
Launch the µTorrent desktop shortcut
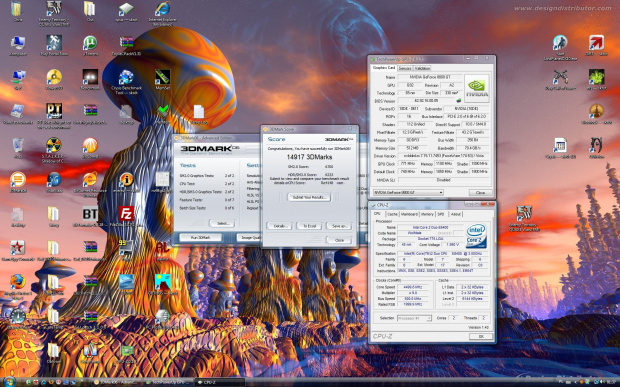[x=90, y=42]
